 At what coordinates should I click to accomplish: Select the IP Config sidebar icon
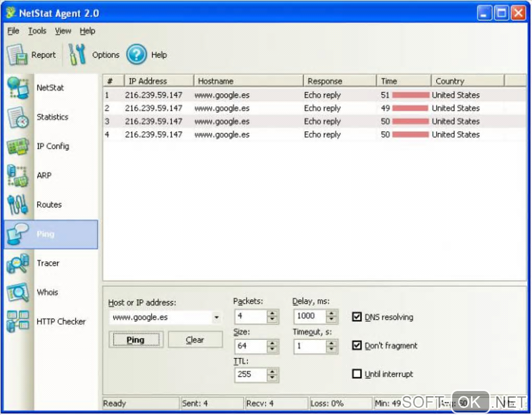tap(18, 146)
